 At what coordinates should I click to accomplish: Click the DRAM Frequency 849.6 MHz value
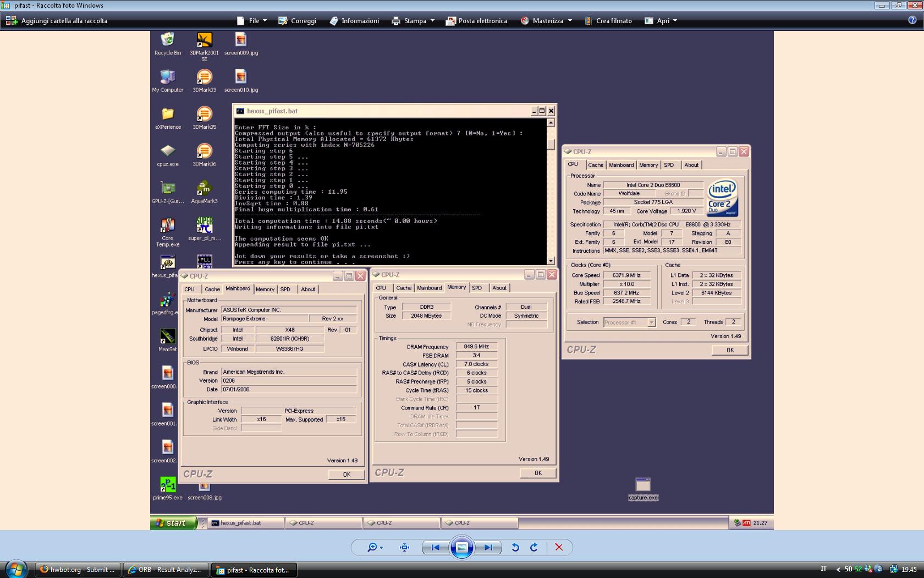(476, 347)
